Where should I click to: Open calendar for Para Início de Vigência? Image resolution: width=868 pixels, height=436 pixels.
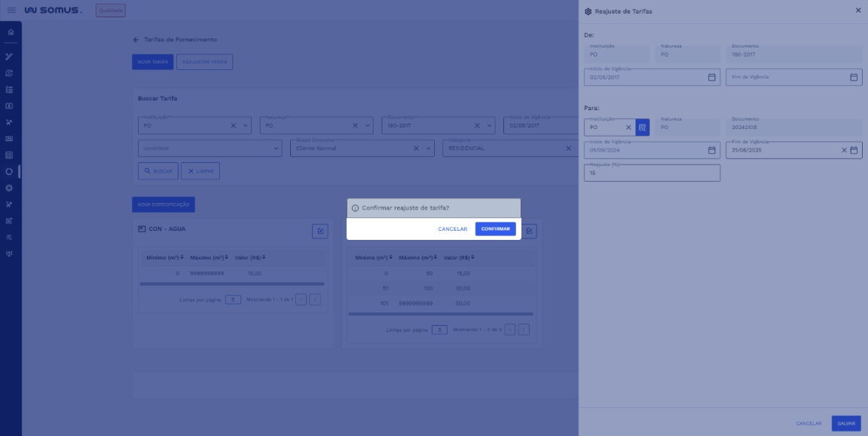pyautogui.click(x=711, y=150)
